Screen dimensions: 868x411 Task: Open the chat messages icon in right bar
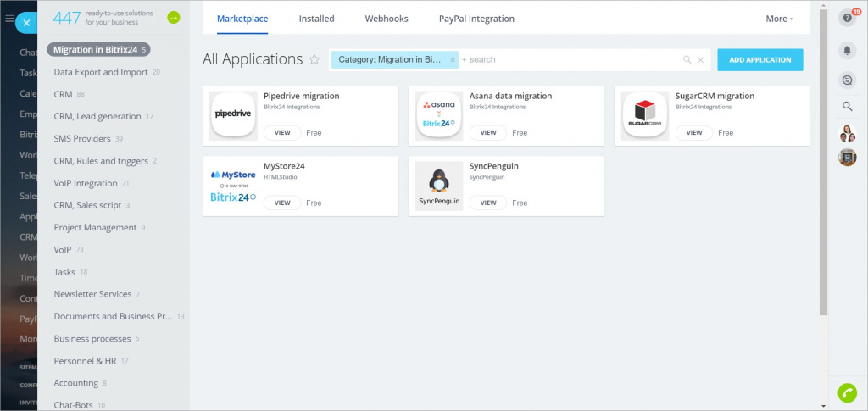(847, 81)
